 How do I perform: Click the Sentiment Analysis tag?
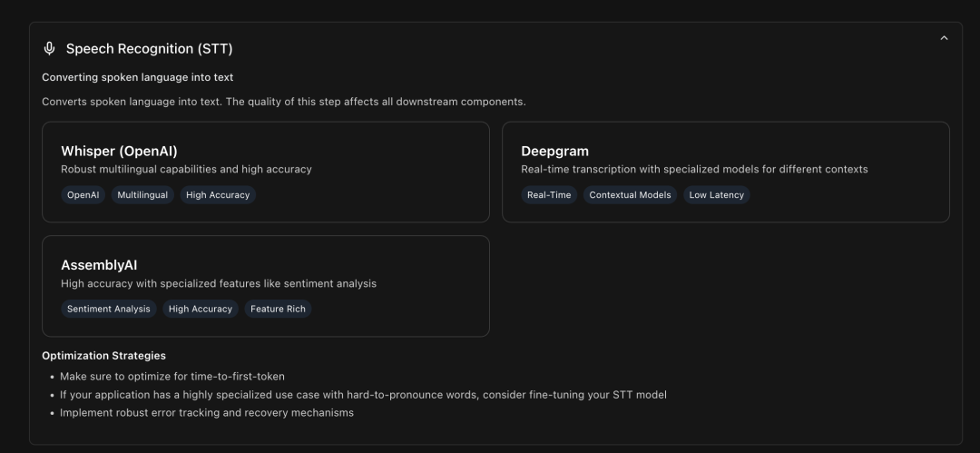[109, 309]
